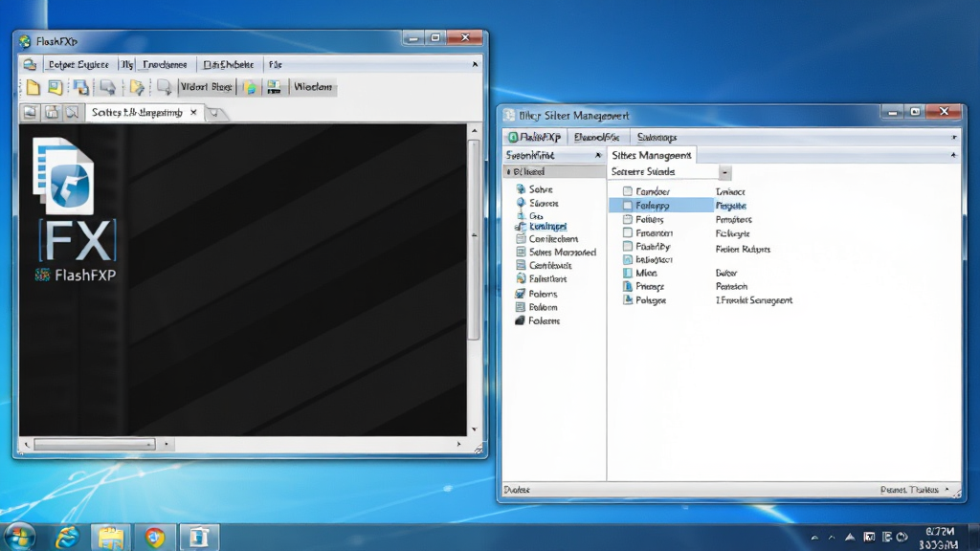Click the taskbar clock
The height and width of the screenshot is (551, 980).
pyautogui.click(x=940, y=538)
